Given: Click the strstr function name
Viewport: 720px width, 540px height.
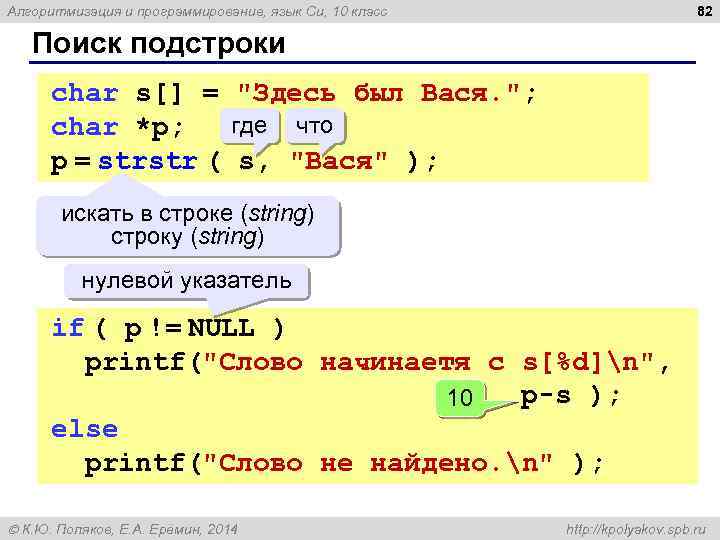Looking at the screenshot, I should 148,161.
